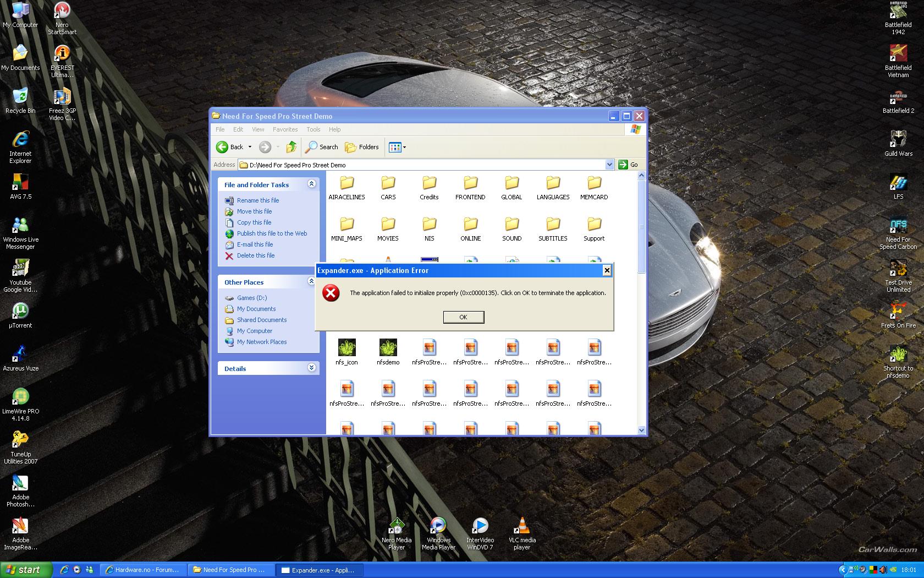This screenshot has width=924, height=578.
Task: Select the nfsdemo executable file
Action: (388, 352)
